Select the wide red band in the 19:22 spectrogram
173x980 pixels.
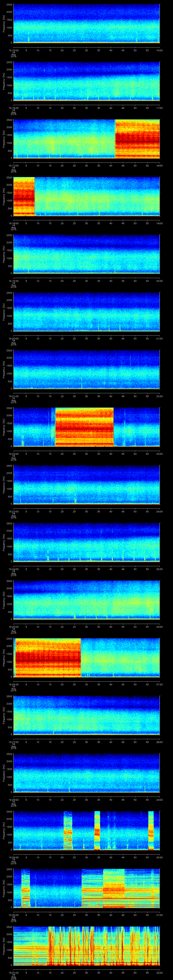84,427
